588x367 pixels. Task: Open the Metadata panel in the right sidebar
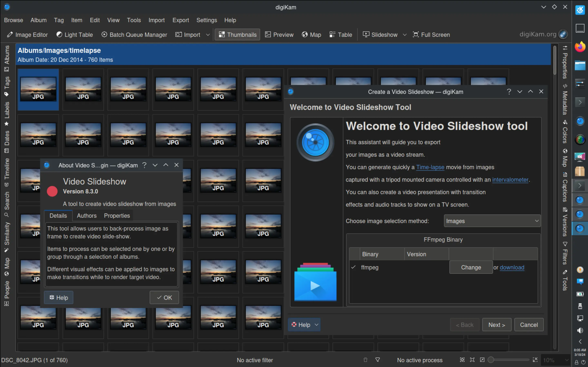[x=565, y=102]
